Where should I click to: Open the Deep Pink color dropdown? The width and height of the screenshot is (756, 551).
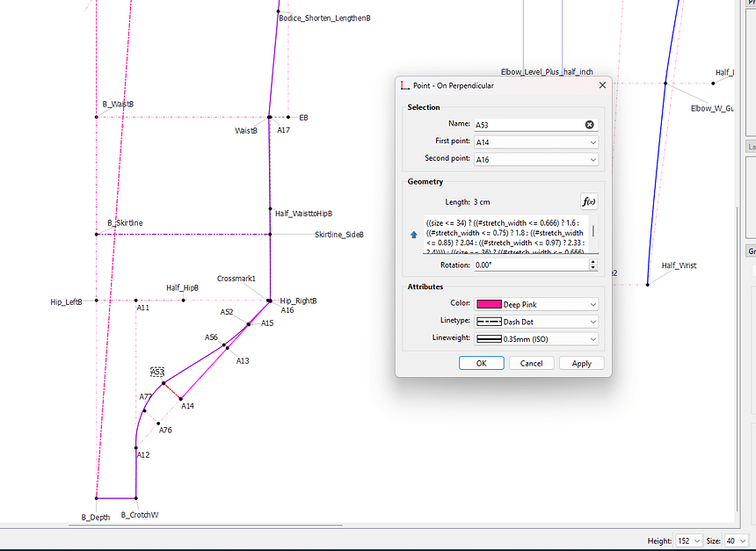[536, 304]
